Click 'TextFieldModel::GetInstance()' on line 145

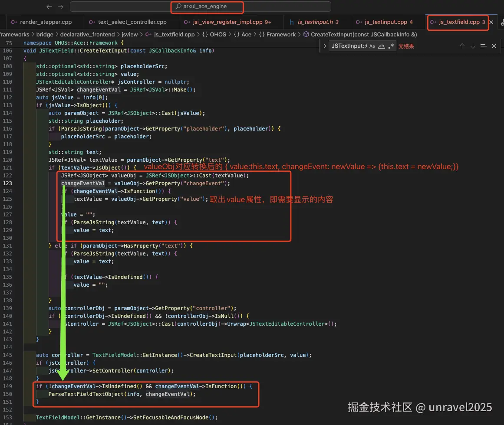pos(138,355)
